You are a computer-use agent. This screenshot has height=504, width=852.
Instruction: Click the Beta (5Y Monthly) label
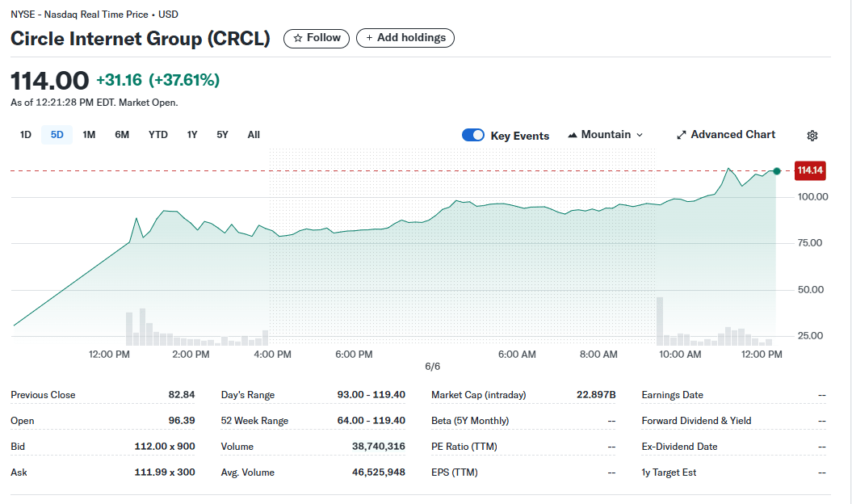coord(470,421)
